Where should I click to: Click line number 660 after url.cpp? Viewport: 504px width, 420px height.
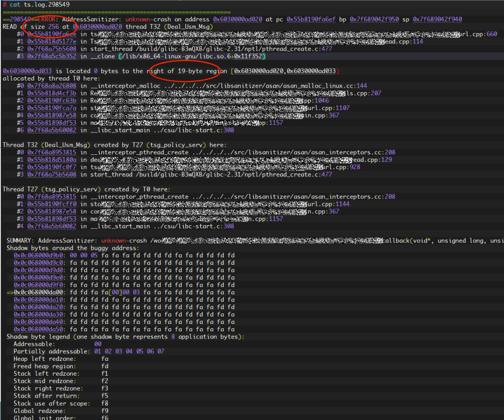(492, 34)
